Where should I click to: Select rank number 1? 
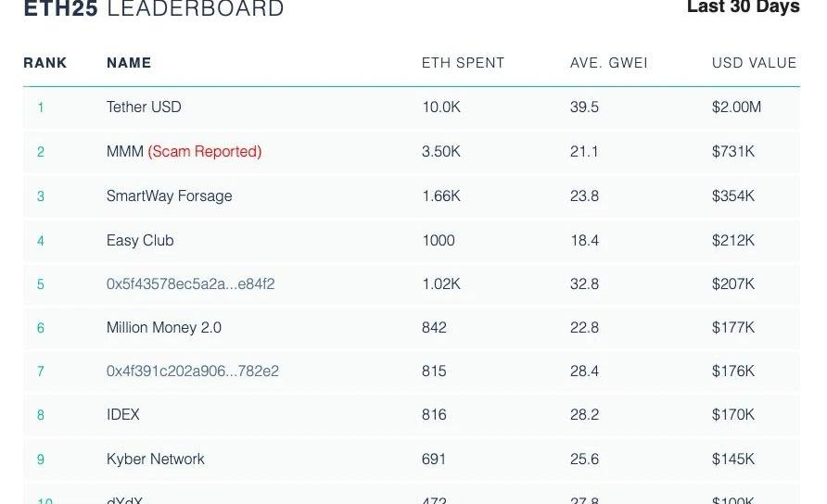(x=41, y=107)
